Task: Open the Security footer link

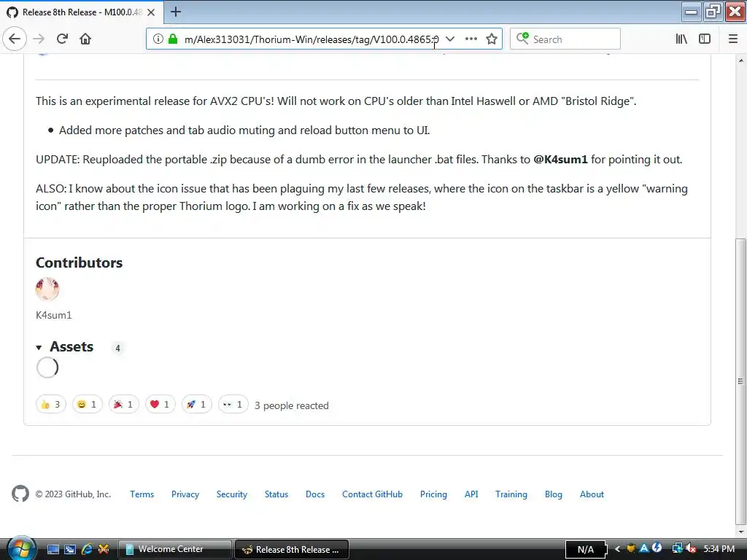Action: tap(232, 494)
